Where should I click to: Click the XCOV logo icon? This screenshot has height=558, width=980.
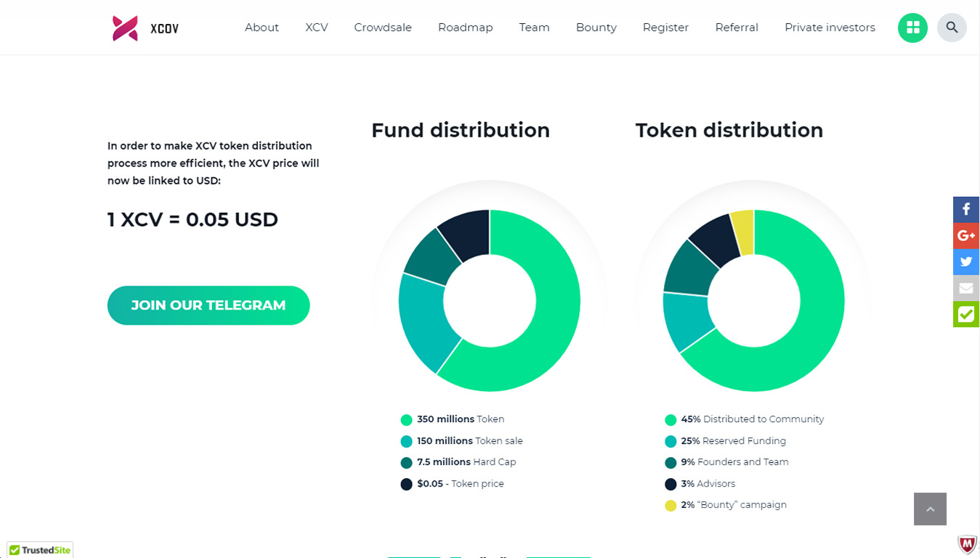tap(125, 28)
